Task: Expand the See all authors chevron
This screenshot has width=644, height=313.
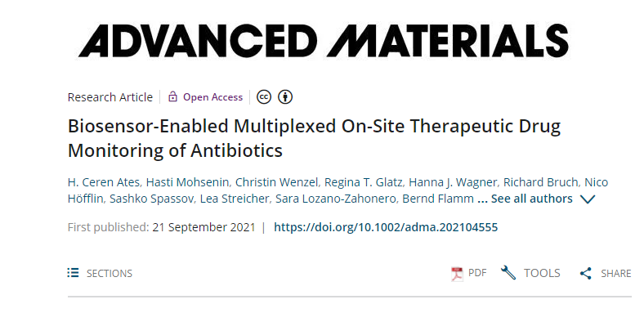Action: (x=588, y=199)
